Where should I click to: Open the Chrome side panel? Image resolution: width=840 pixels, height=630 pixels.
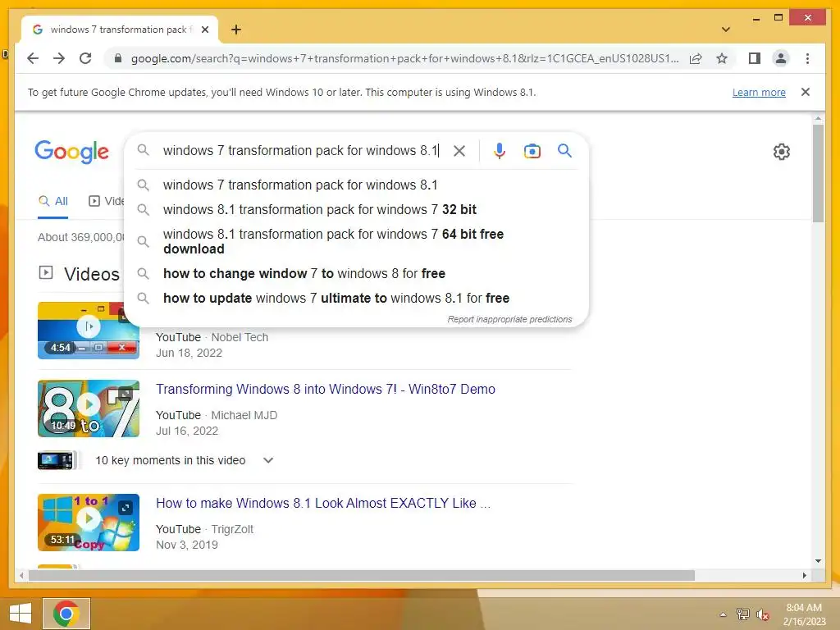(755, 58)
